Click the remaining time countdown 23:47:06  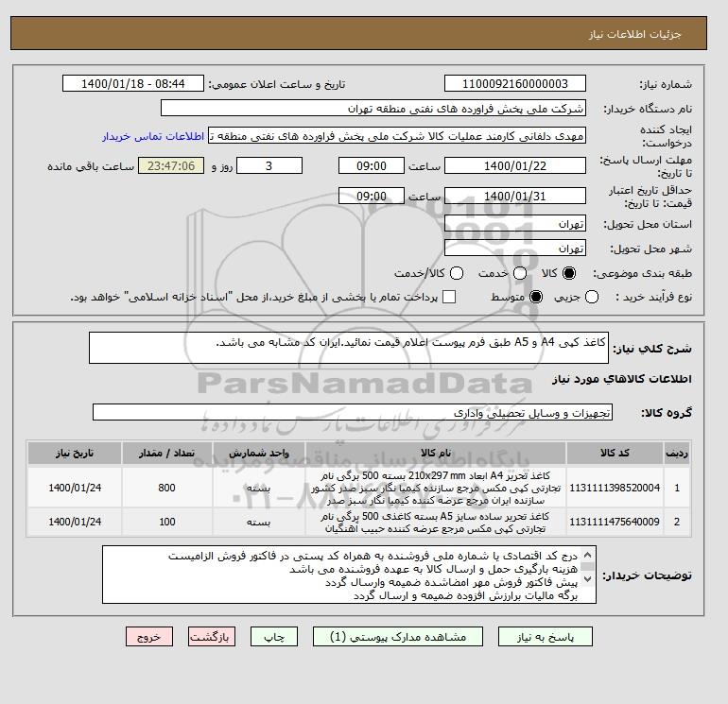pos(171,165)
